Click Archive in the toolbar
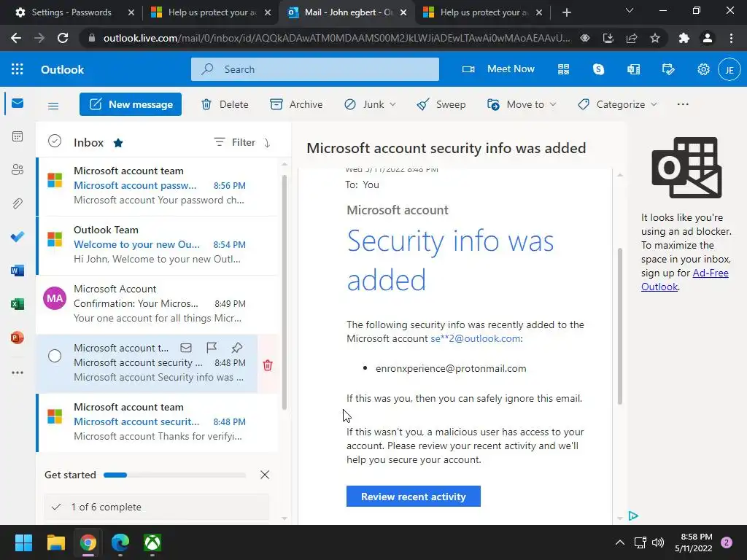Viewport: 747px width, 560px height. pos(296,104)
